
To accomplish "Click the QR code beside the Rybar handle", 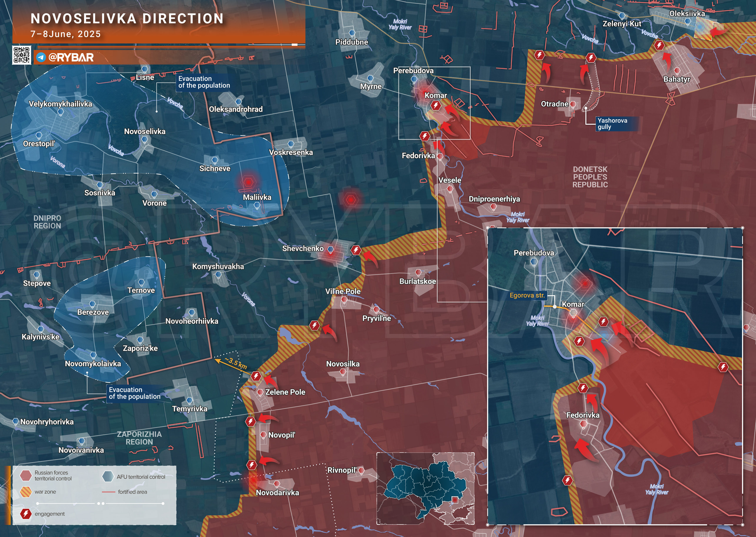I will [22, 55].
